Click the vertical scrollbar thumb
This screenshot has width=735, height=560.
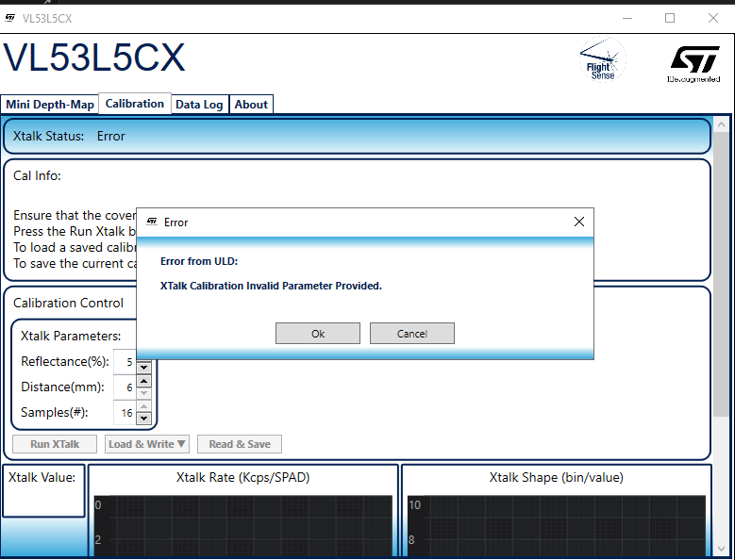722,274
